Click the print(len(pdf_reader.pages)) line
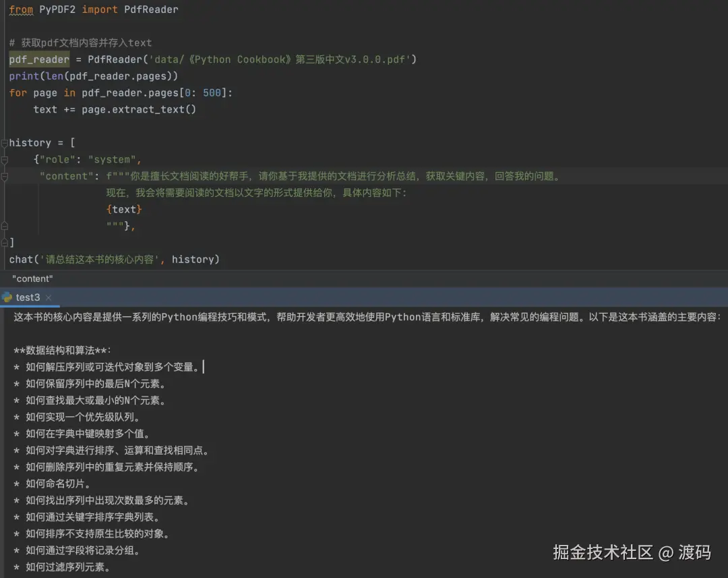 [x=93, y=76]
